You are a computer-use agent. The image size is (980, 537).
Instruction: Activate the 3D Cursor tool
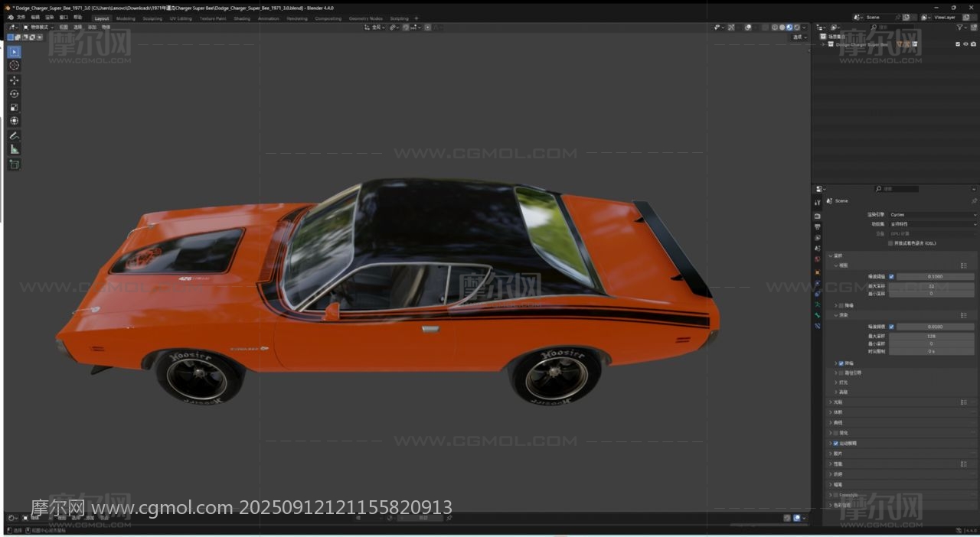[x=14, y=66]
